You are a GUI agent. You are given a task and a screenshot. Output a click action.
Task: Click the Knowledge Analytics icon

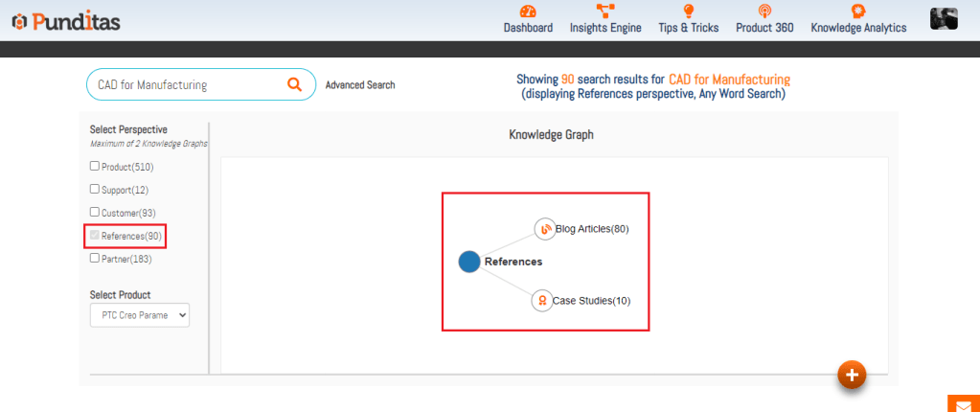858,11
